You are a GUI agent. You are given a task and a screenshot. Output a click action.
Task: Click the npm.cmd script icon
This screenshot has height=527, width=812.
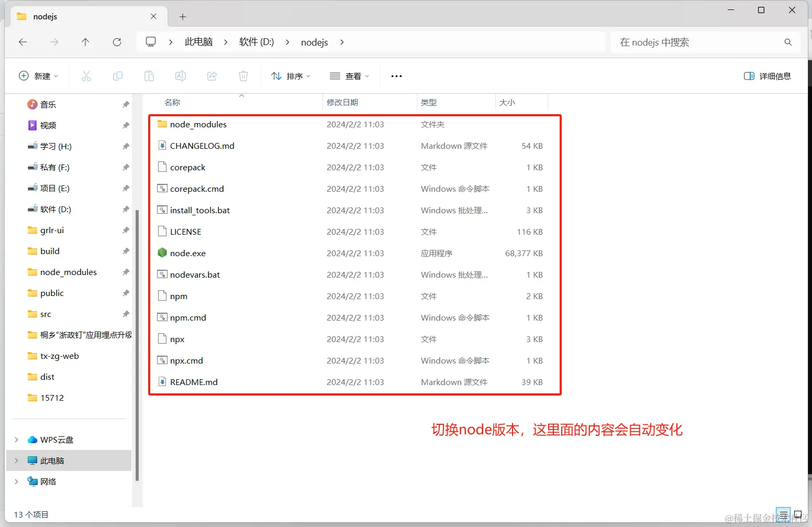pos(162,317)
